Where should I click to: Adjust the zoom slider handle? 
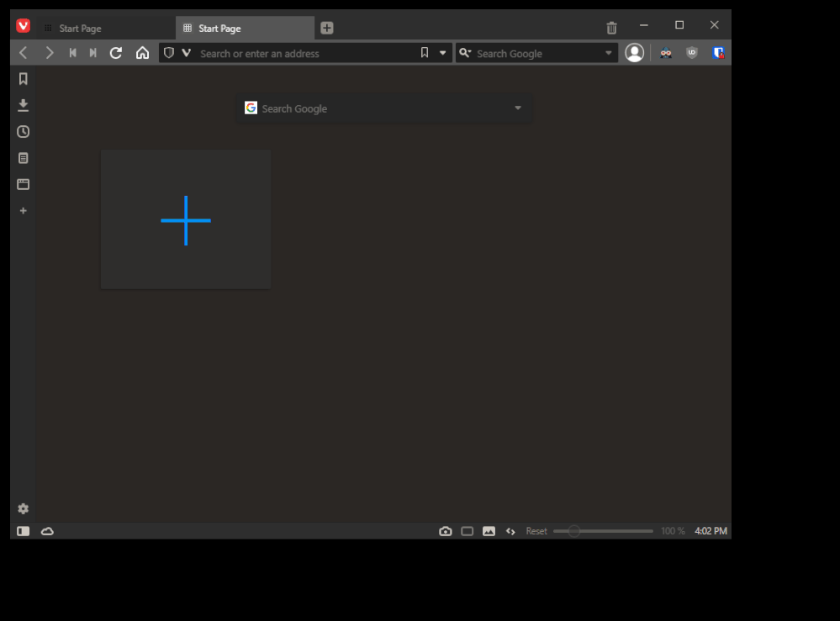pos(573,531)
